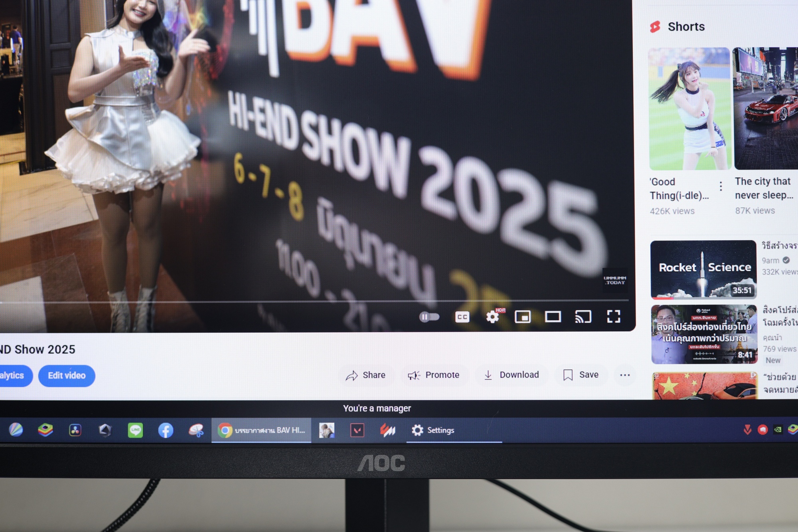Open the 8:41 Singapore tourism video thumbnail
This screenshot has width=798, height=532.
pyautogui.click(x=704, y=334)
